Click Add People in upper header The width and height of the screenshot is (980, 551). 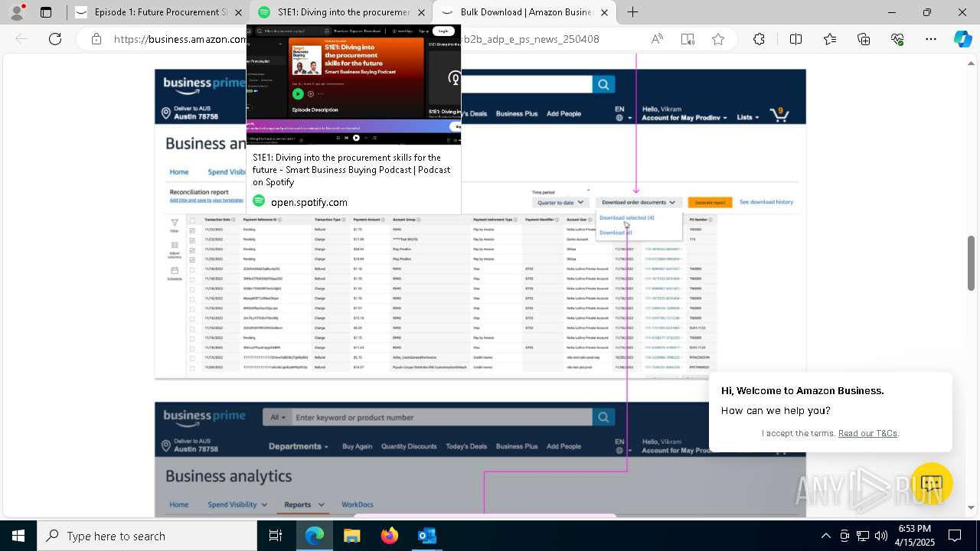563,114
